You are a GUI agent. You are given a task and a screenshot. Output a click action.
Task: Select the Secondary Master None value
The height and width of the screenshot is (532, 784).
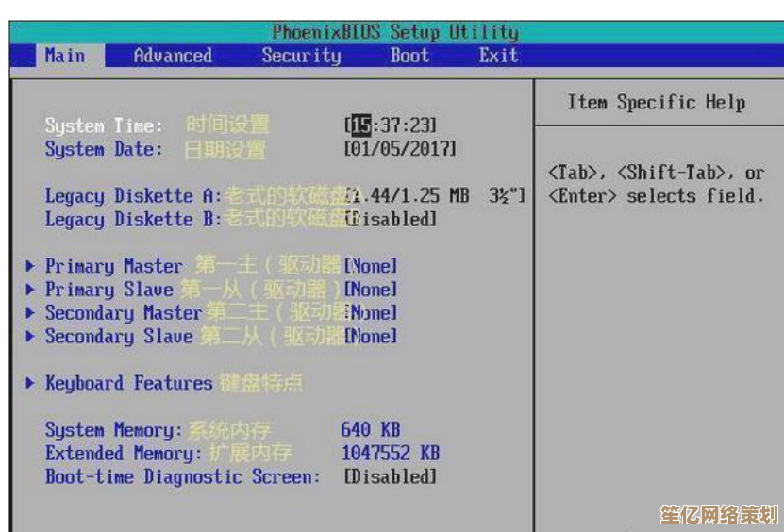[371, 312]
